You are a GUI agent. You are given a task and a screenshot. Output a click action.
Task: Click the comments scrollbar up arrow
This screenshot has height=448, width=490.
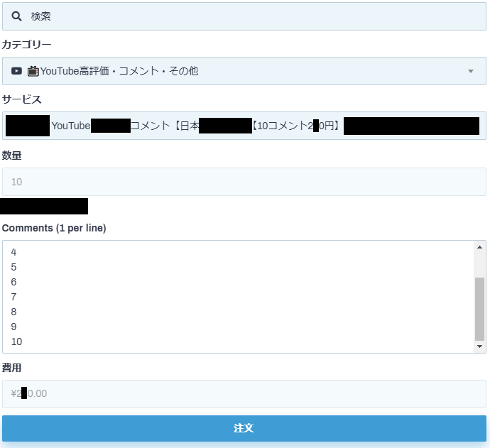point(479,247)
